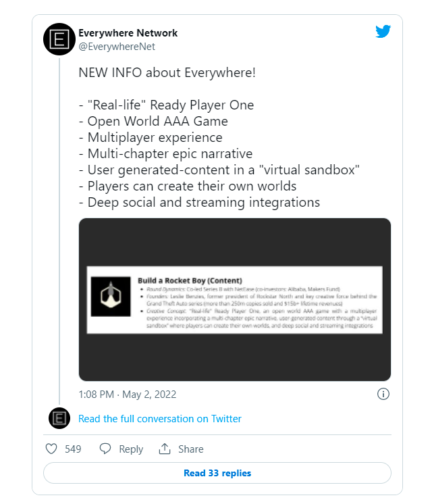Viewport: 432px width, 504px height.
Task: Click the NEW INFO about Everywhere tweet text
Action: tap(167, 73)
